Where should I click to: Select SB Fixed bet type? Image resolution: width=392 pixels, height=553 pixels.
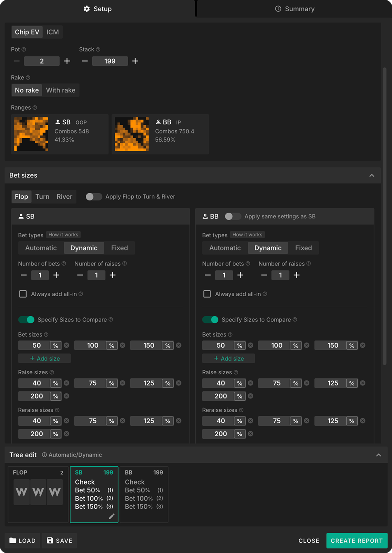pos(120,248)
